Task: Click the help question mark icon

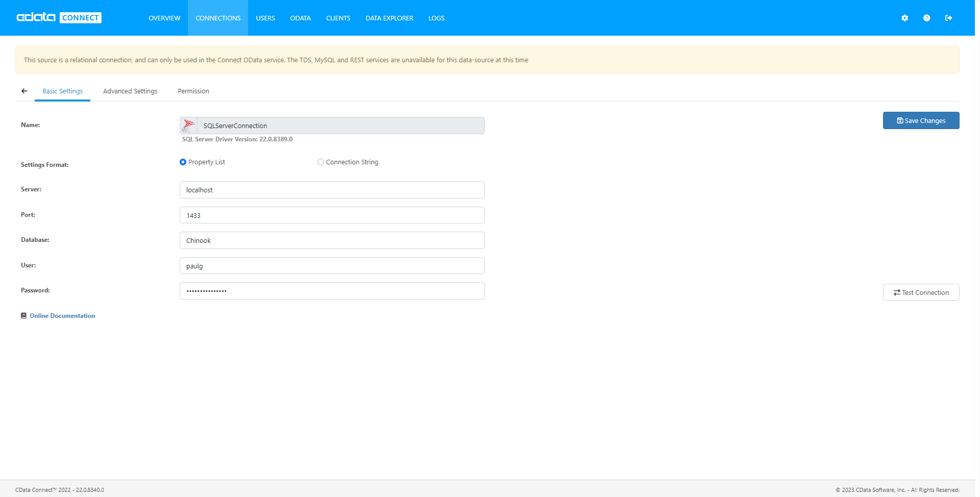Action: point(926,18)
